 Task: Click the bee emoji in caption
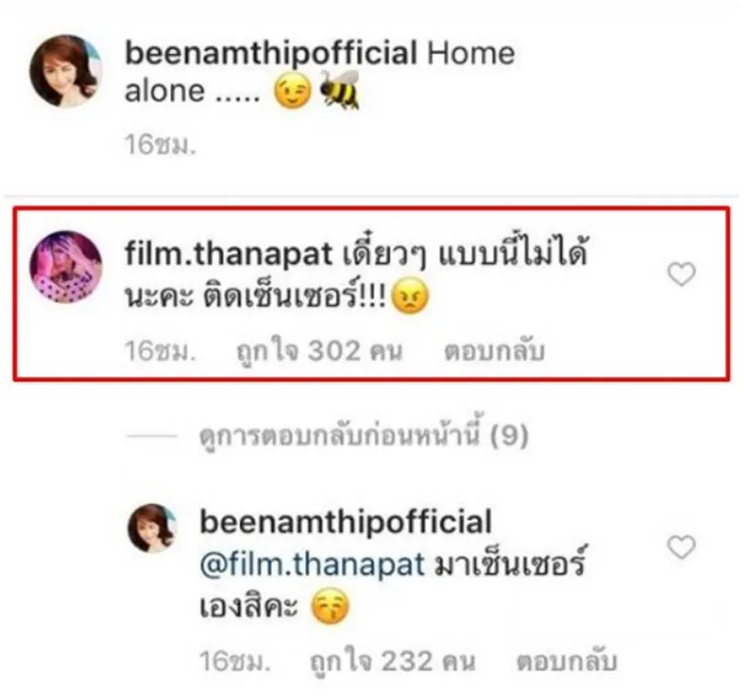coord(340,90)
